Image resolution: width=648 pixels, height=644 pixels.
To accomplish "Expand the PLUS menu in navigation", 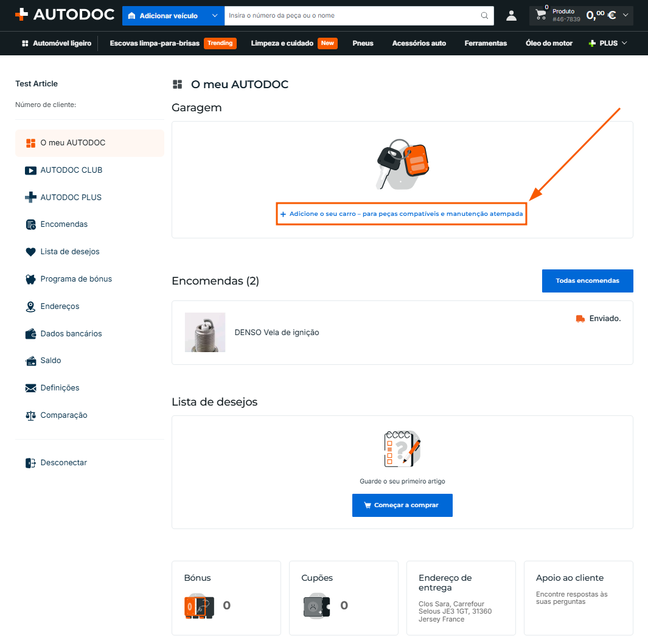I will coord(608,43).
